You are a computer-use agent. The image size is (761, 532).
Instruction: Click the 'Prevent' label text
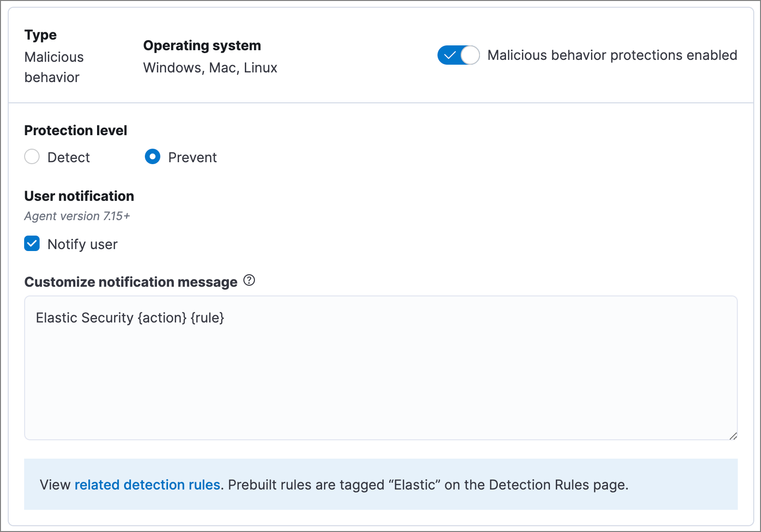click(x=192, y=157)
